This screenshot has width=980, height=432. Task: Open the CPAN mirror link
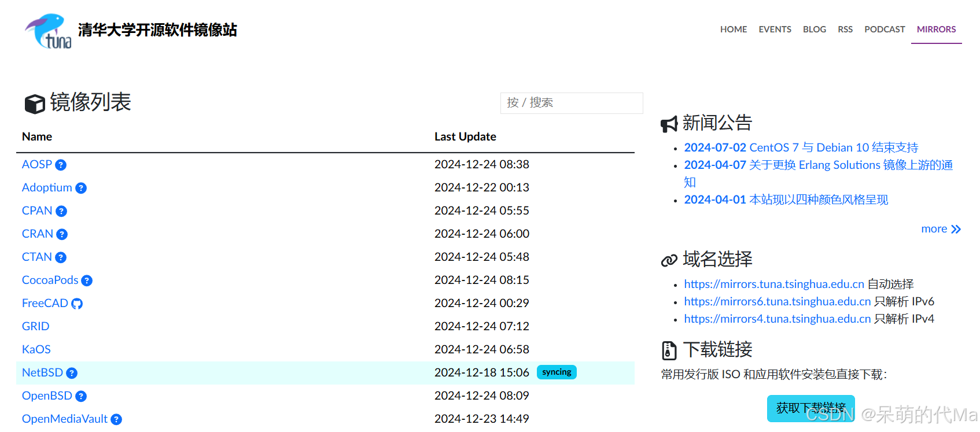(x=37, y=211)
